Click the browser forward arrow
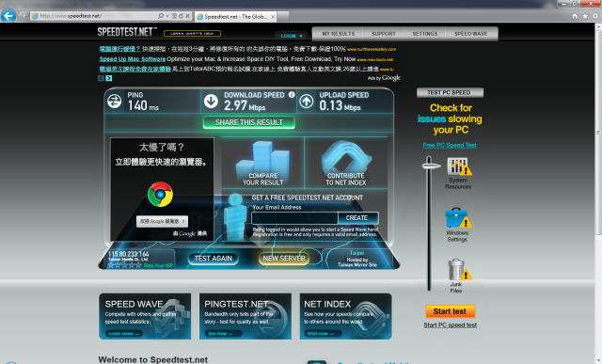Viewport: 602px width, 364px height. point(24,16)
